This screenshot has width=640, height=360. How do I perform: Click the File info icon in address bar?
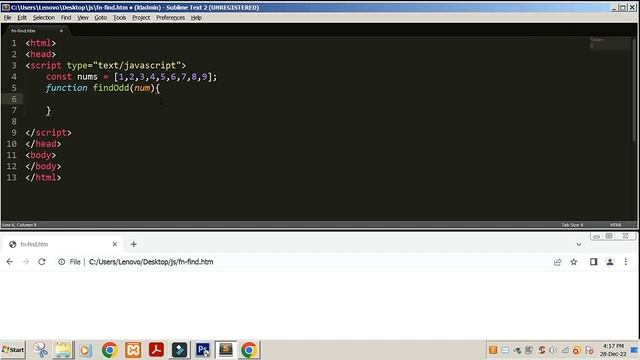(x=62, y=262)
